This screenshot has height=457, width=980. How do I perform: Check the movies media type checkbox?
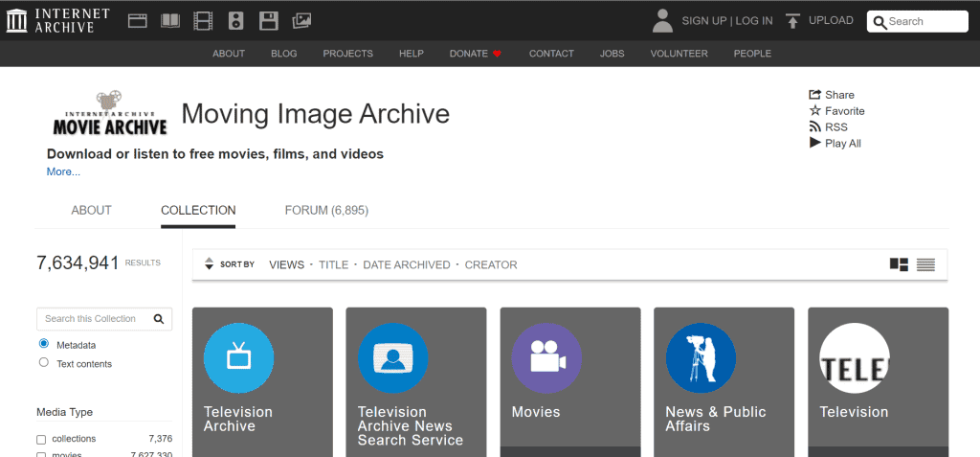tap(41, 455)
